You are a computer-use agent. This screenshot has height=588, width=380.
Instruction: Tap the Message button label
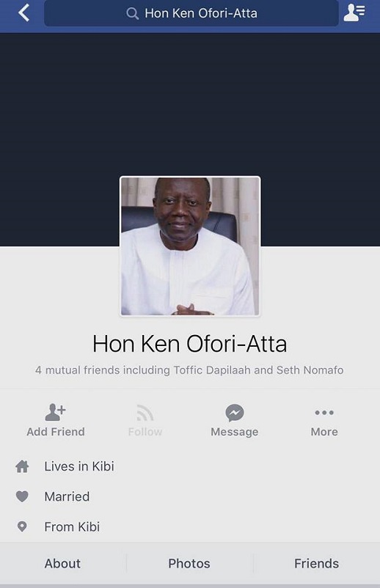[235, 432]
